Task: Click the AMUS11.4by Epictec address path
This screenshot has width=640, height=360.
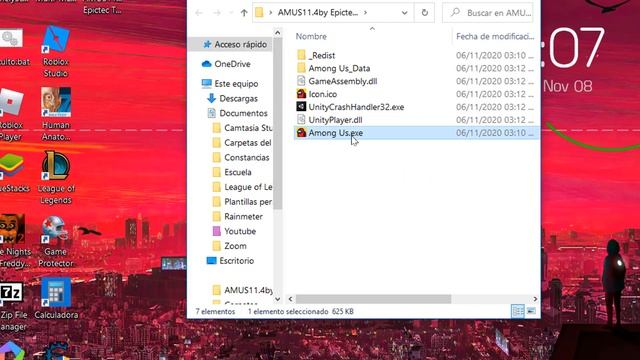Action: 318,13
